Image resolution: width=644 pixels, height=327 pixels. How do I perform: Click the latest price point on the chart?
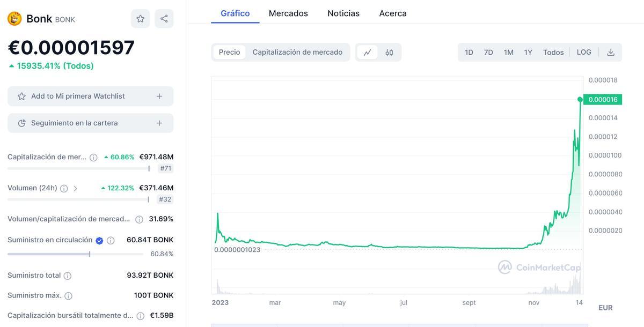coord(580,99)
